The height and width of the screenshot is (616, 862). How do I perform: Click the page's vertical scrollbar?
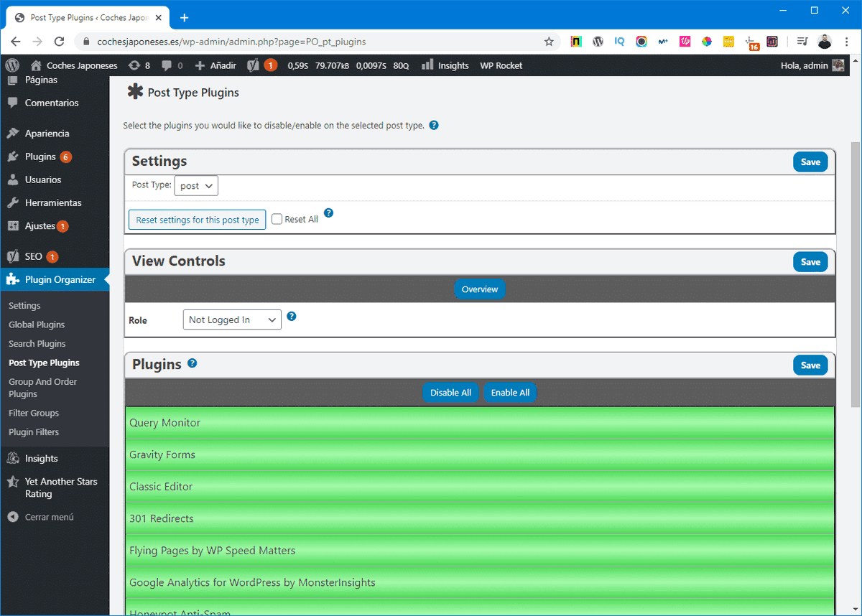click(x=856, y=273)
